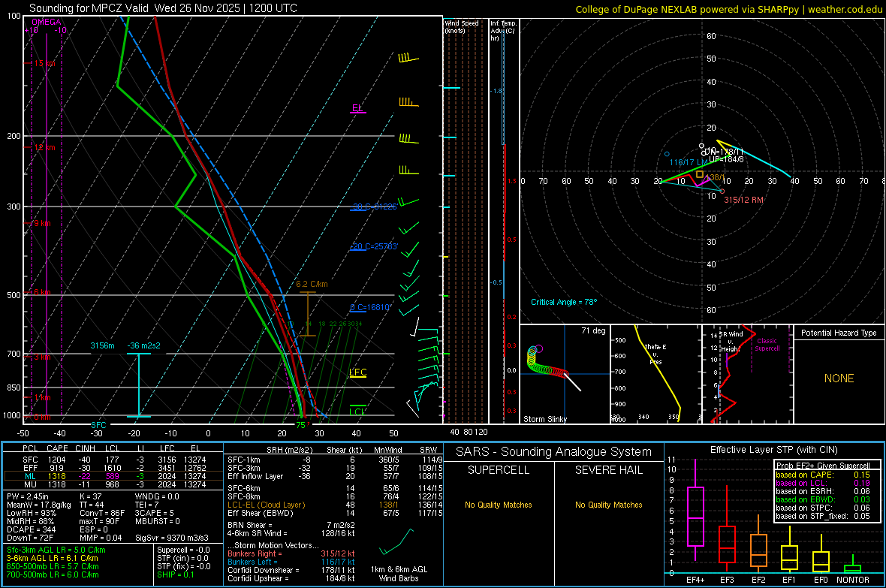The height and width of the screenshot is (588, 886).
Task: Click the '3156m' effective inflow label
Action: click(x=102, y=345)
